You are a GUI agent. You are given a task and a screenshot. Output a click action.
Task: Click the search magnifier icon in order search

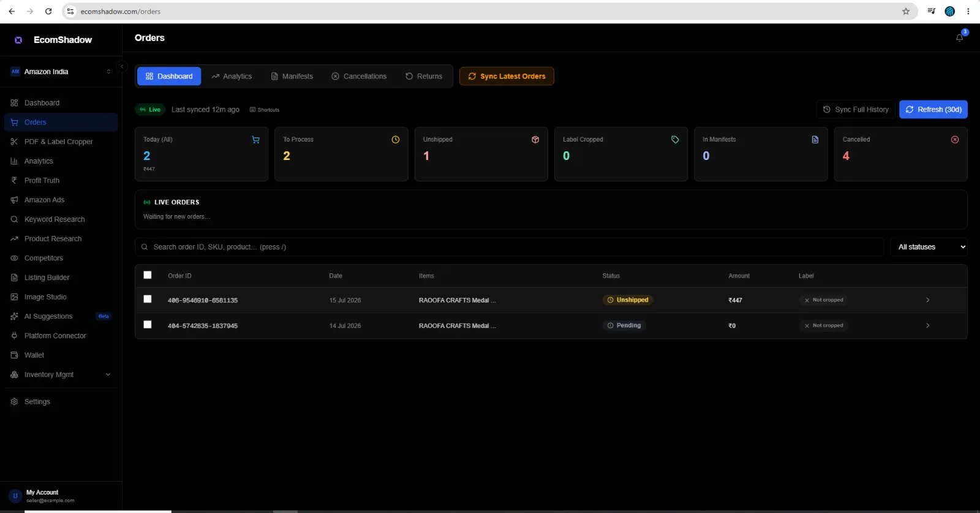tap(145, 247)
